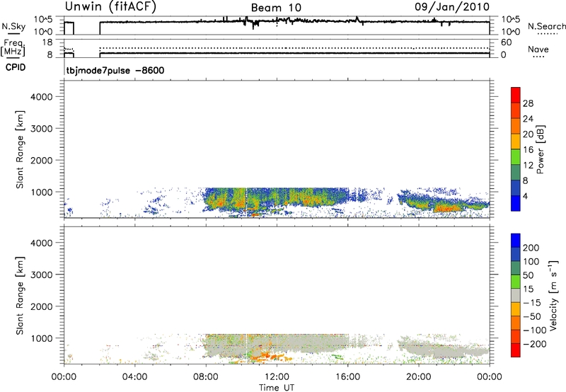Click the '12:00' time axis tick label

[277, 377]
